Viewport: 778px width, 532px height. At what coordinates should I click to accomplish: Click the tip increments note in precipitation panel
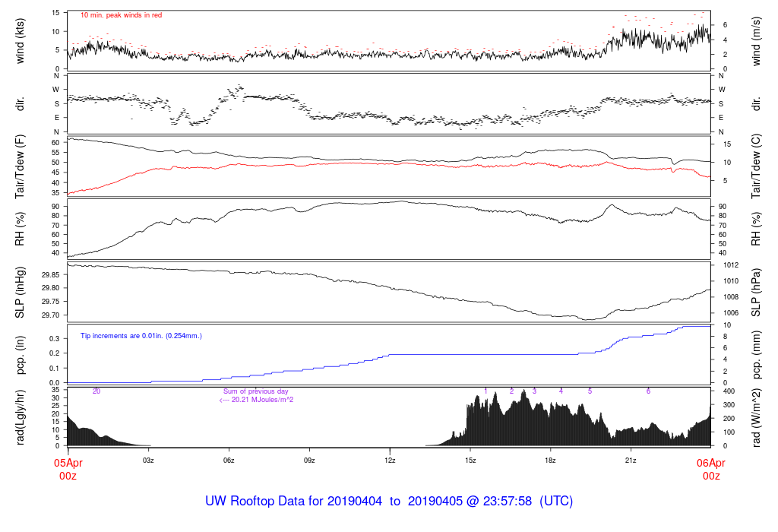point(141,336)
